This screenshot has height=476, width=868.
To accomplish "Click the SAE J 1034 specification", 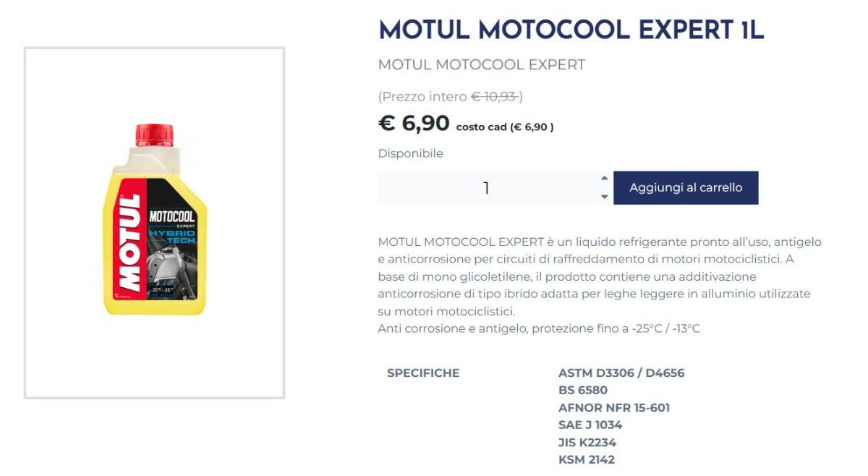I will (x=590, y=425).
